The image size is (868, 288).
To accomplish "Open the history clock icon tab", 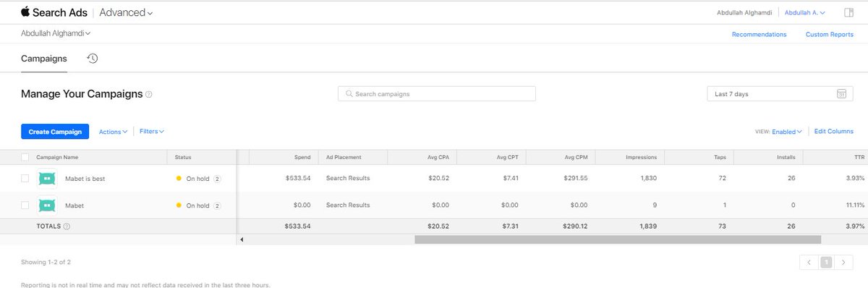I will [93, 59].
